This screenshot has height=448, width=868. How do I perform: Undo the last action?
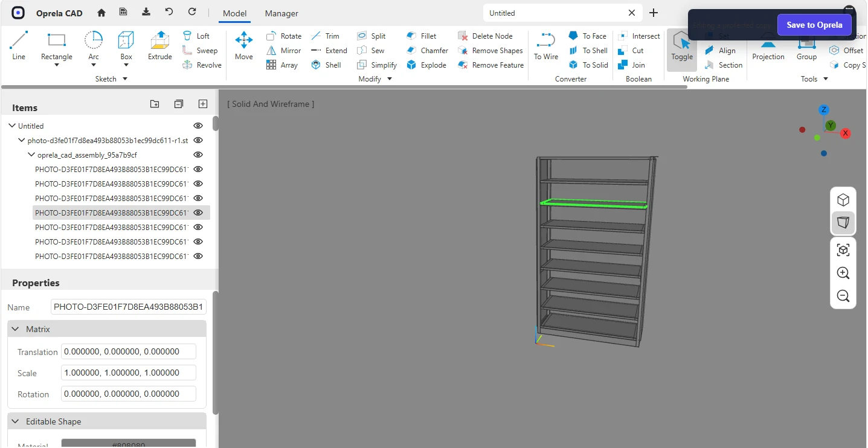pos(169,12)
